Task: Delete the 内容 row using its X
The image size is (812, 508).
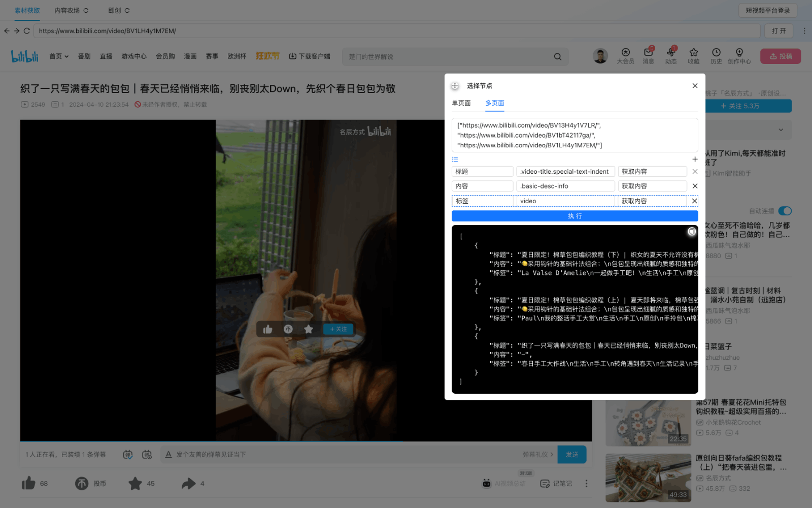Action: pyautogui.click(x=695, y=186)
